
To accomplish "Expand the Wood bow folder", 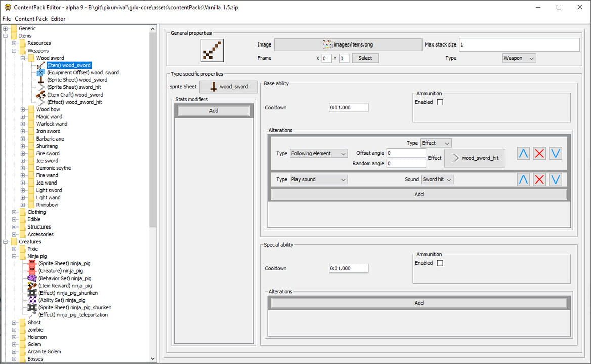I will (x=23, y=109).
